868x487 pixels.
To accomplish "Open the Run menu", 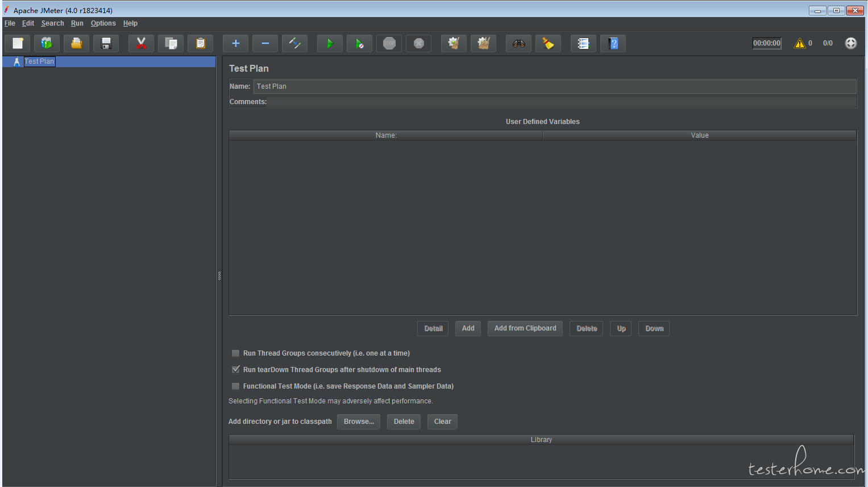I will [x=77, y=23].
